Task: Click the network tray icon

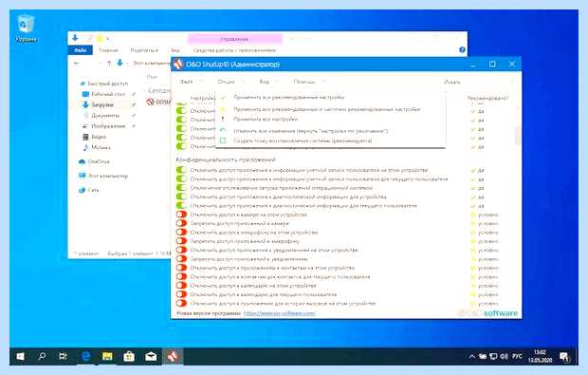Action: pos(493,356)
